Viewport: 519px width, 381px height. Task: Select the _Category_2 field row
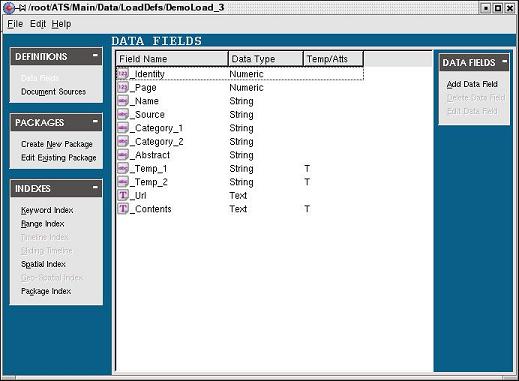point(240,141)
